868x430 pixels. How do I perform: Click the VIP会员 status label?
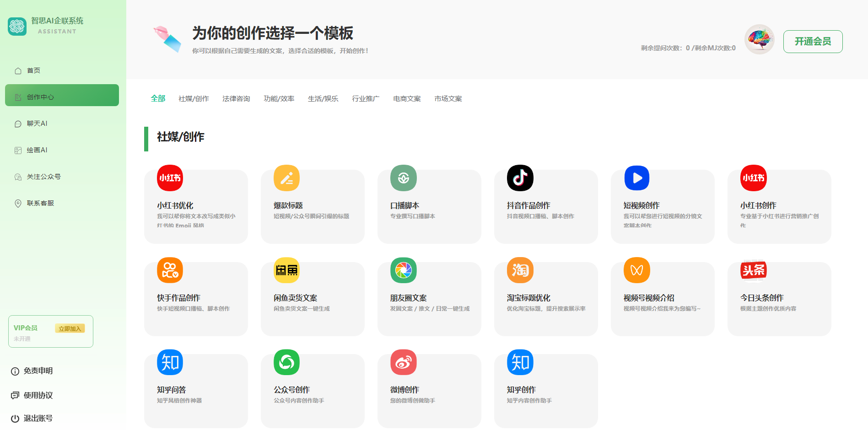point(26,328)
